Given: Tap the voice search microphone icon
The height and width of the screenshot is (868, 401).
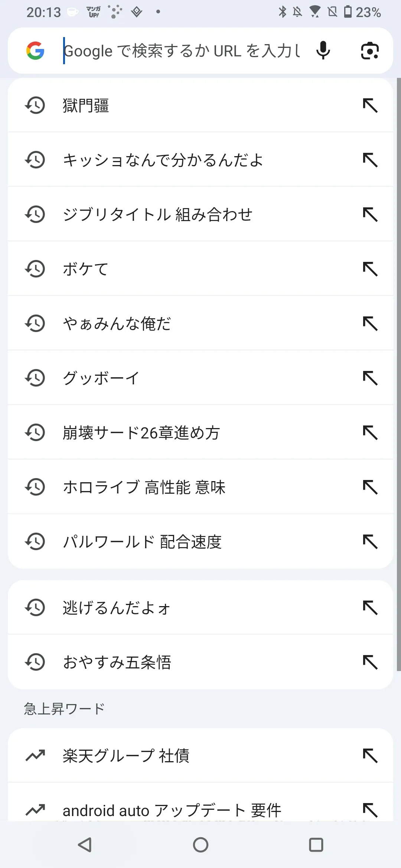Looking at the screenshot, I should (323, 50).
